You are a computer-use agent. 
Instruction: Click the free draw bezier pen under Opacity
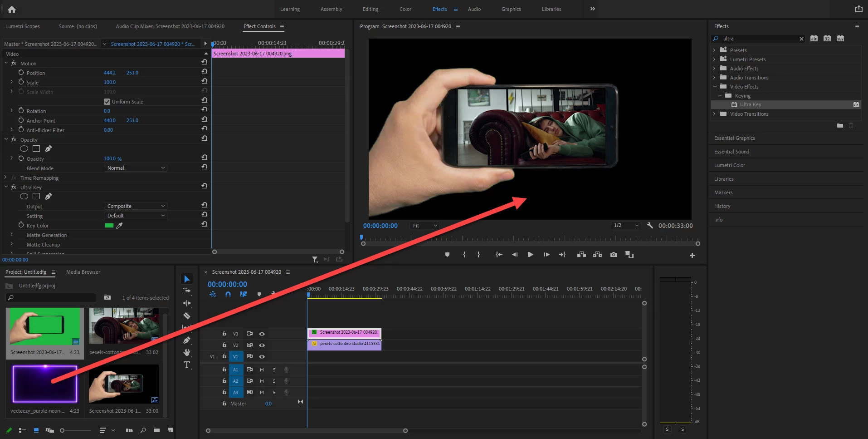49,148
